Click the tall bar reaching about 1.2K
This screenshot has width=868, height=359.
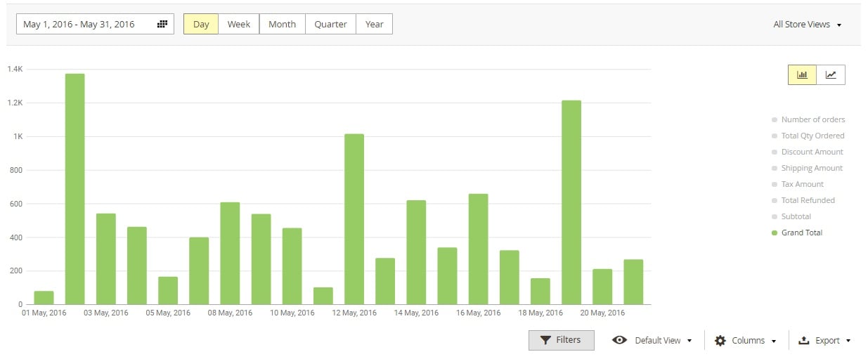pos(571,202)
